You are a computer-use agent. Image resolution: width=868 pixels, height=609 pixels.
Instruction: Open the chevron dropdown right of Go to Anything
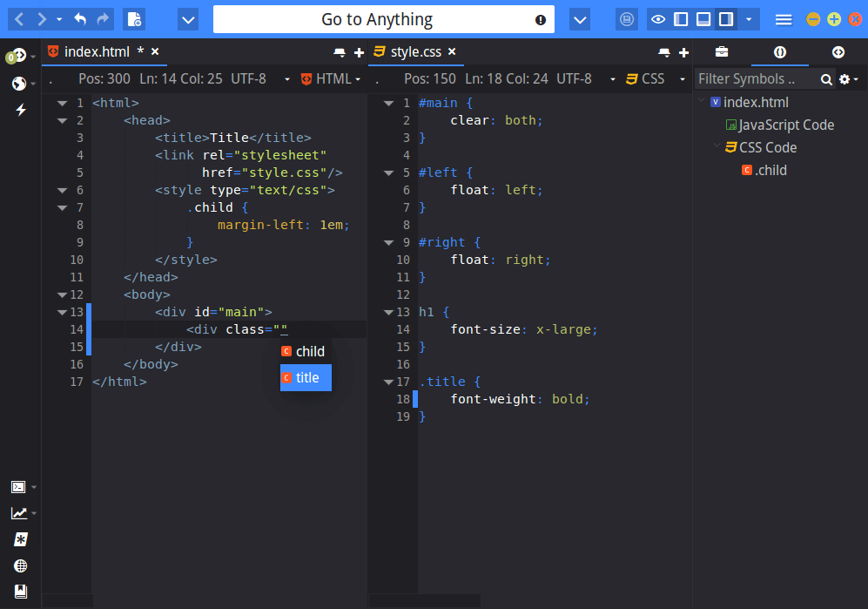click(580, 20)
